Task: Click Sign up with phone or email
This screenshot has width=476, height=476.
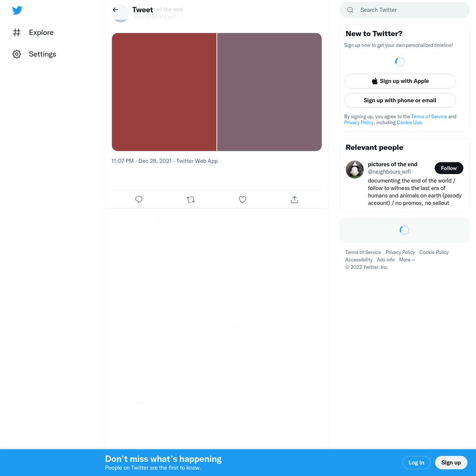Action: (400, 100)
